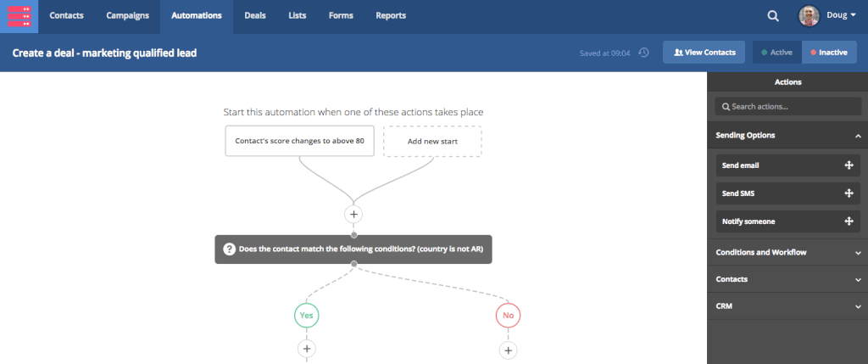Set the automation to Inactive
868x364 pixels.
coord(829,53)
